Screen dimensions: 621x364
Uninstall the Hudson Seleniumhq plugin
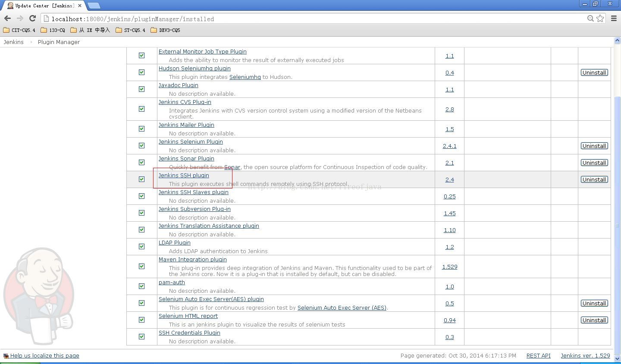(594, 72)
